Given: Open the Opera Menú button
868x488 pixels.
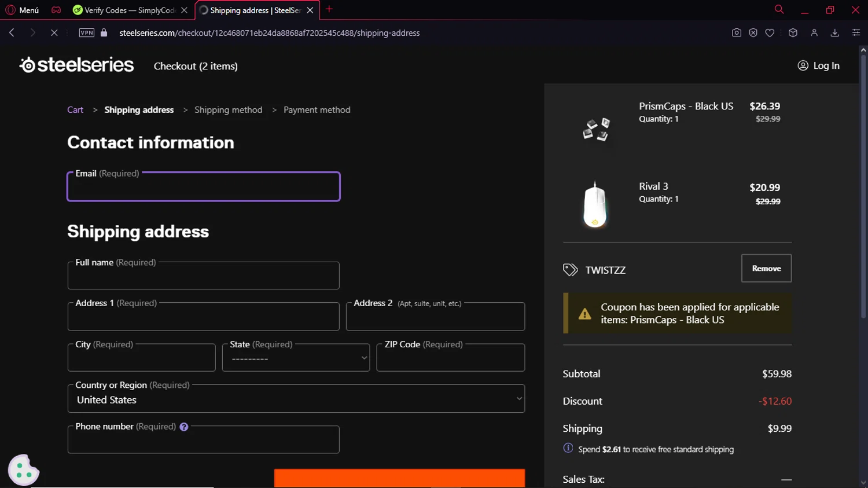Looking at the screenshot, I should (x=22, y=10).
